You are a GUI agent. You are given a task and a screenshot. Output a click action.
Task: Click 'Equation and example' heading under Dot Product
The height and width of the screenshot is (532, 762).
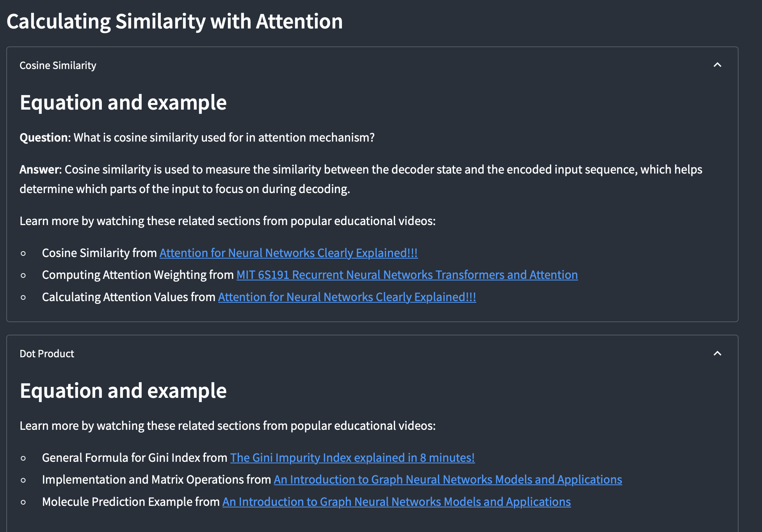(x=123, y=391)
